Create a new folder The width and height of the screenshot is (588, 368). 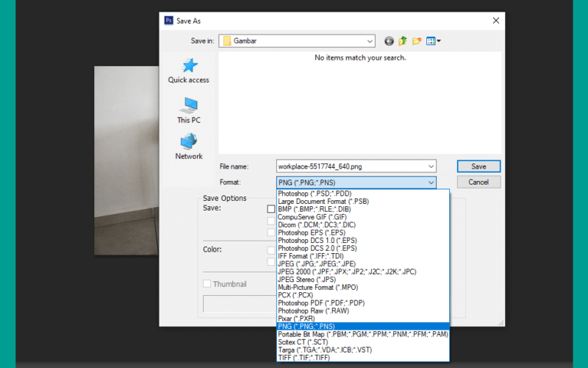click(417, 41)
